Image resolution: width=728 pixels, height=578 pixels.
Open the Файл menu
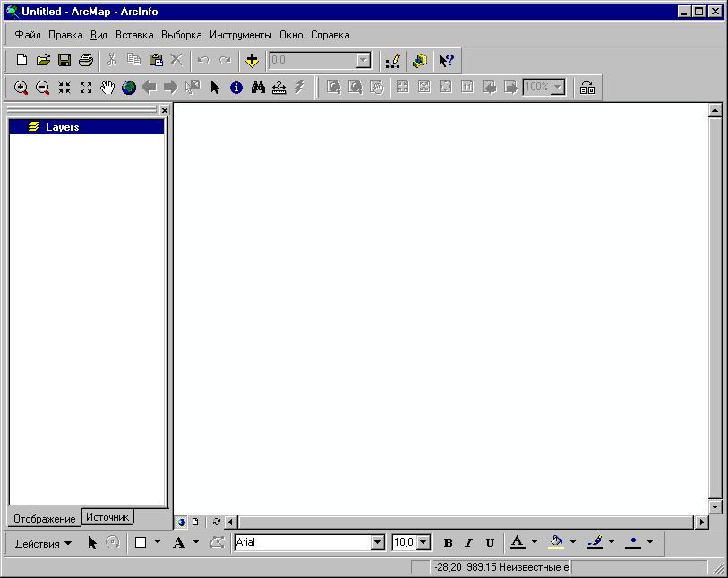tap(28, 35)
